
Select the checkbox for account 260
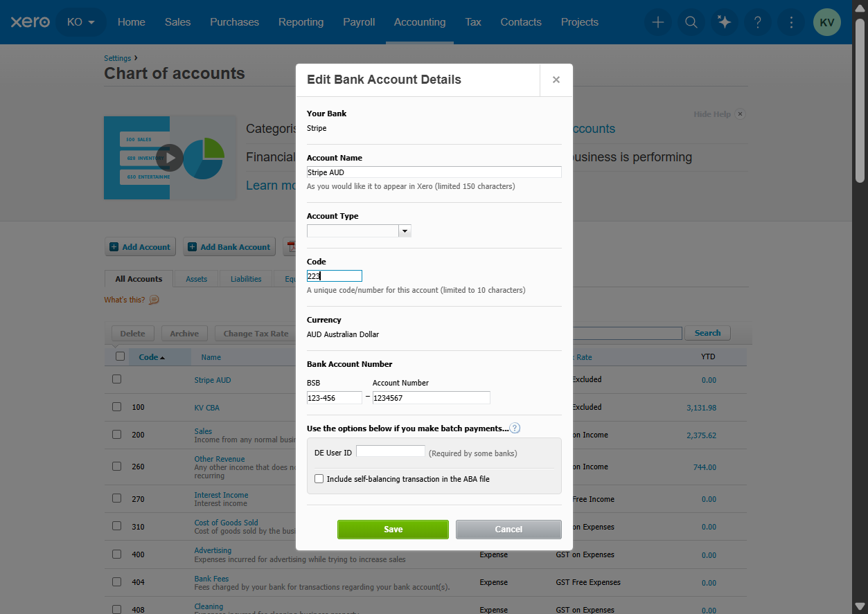click(x=116, y=467)
